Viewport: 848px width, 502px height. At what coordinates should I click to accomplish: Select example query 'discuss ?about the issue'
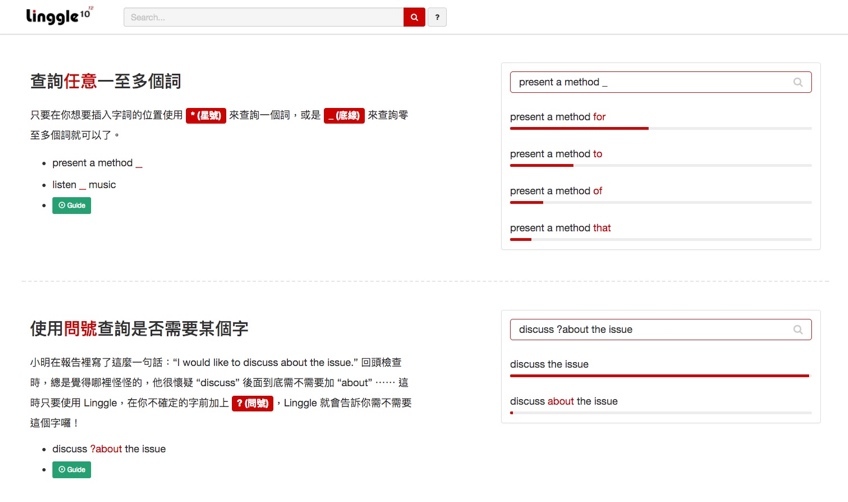pos(109,449)
